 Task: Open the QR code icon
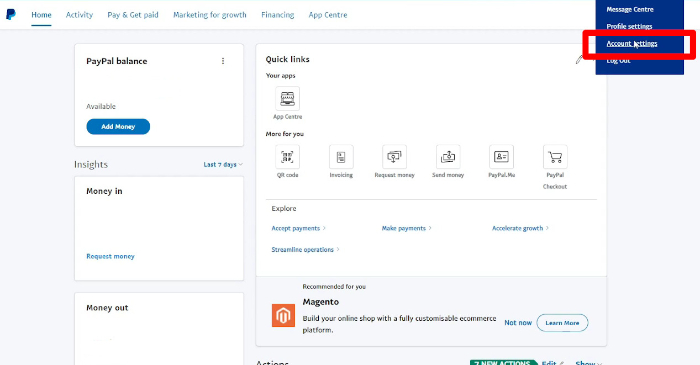pos(288,157)
